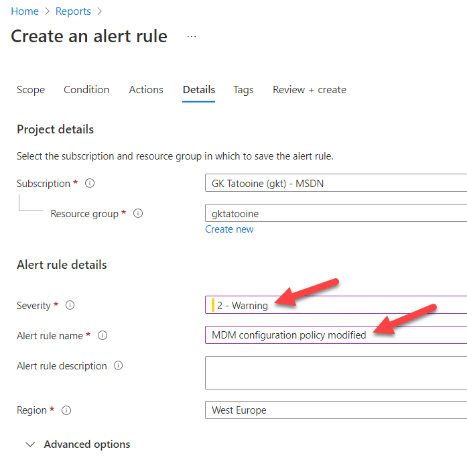This screenshot has height=476, width=467.
Task: Open the Severity dropdown showing 2 - Warning
Action: [x=336, y=305]
